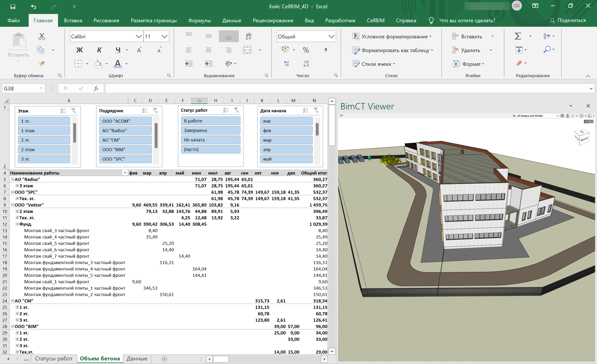The width and height of the screenshot is (597, 364).
Task: Open Find and Select magnifier
Action: (547, 49)
